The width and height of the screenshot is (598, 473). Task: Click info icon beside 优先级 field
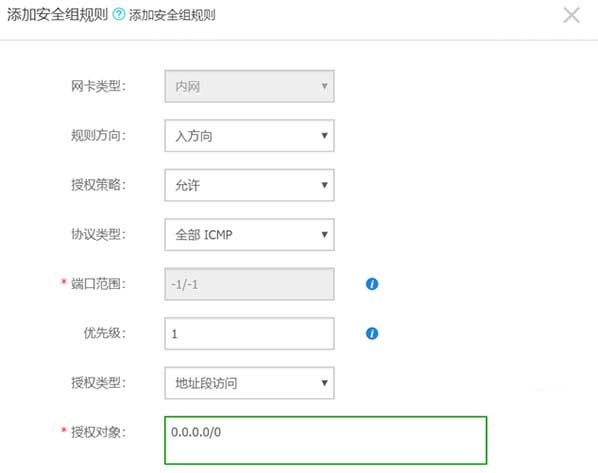(x=372, y=333)
